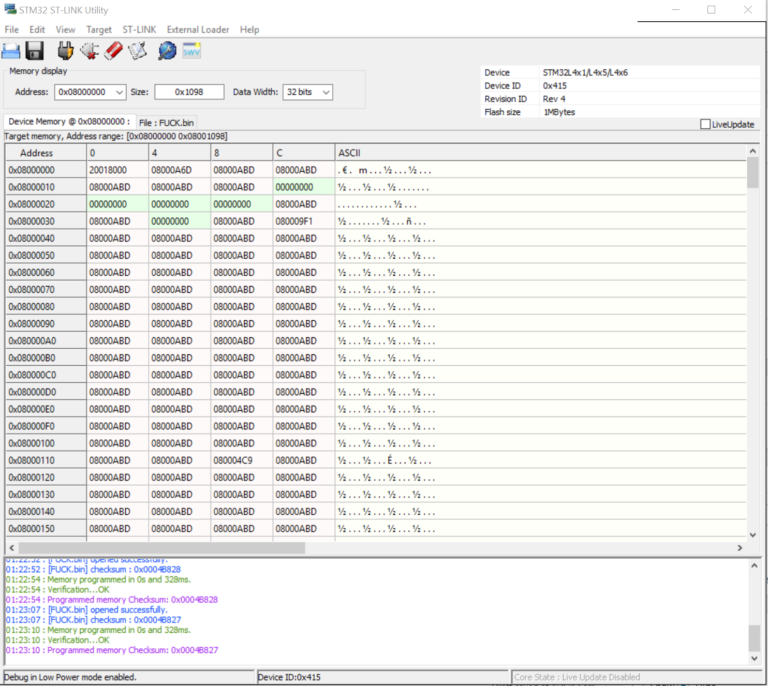Open the globe toolbar icon
Screen dimensions: 768x686
click(x=167, y=51)
